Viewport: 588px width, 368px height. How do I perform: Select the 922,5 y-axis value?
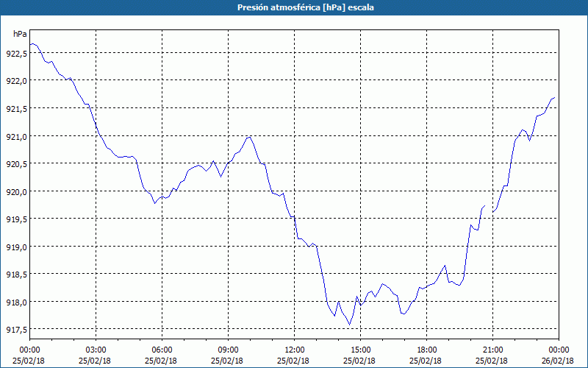coord(16,54)
